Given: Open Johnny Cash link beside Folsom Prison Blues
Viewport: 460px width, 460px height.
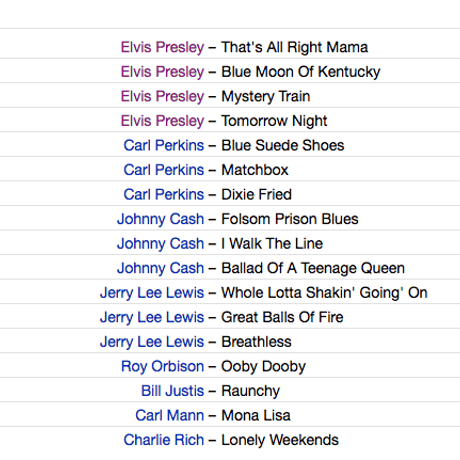Looking at the screenshot, I should pos(160,219).
